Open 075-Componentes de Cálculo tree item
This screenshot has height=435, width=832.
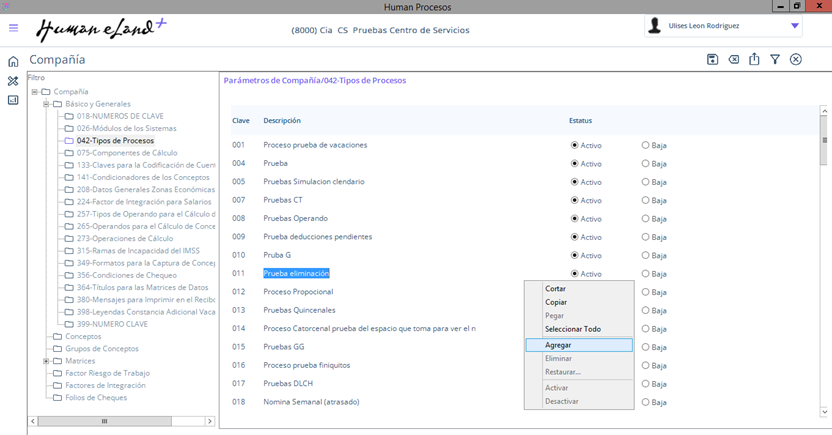point(126,153)
